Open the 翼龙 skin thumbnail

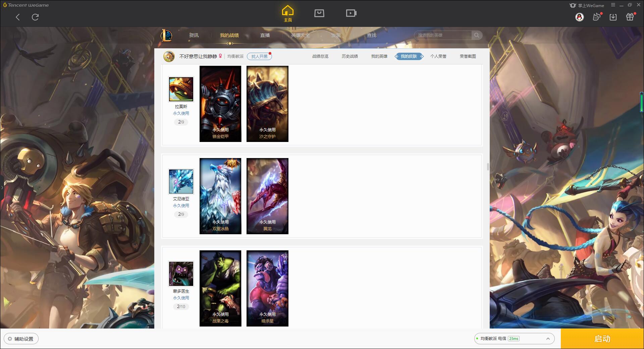click(x=267, y=196)
